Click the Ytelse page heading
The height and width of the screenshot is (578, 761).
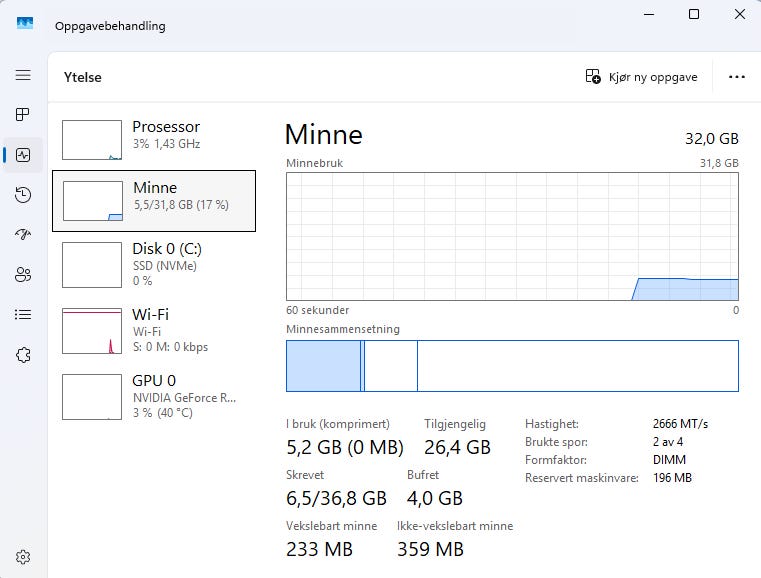click(x=83, y=77)
